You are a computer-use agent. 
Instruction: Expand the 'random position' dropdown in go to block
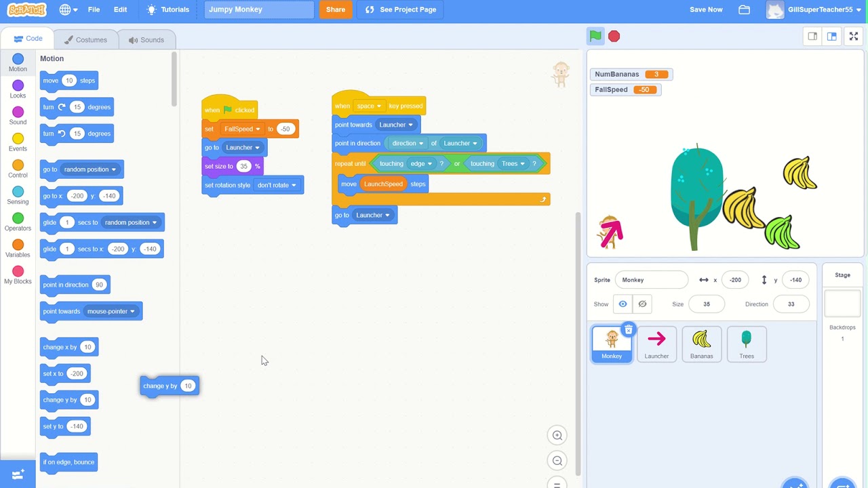(90, 169)
